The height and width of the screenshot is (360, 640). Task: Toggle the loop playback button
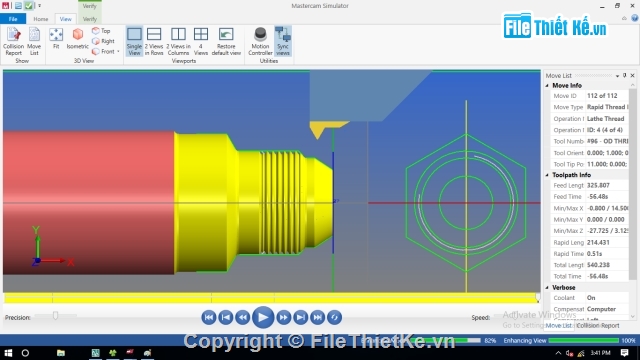coord(334,317)
